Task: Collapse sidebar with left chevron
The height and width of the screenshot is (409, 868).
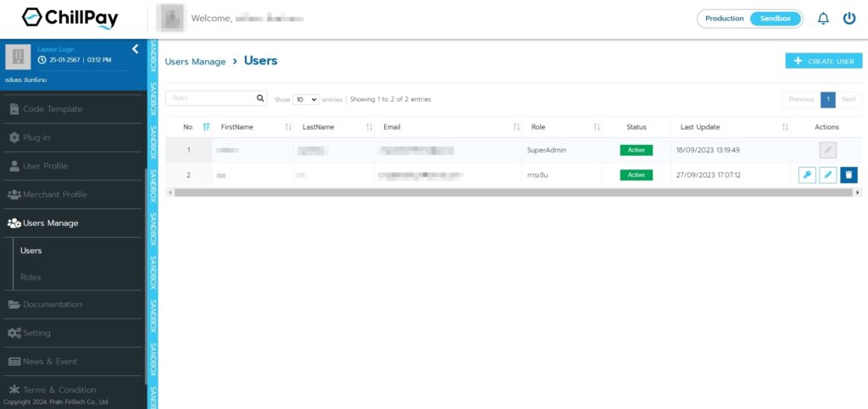Action: (135, 49)
